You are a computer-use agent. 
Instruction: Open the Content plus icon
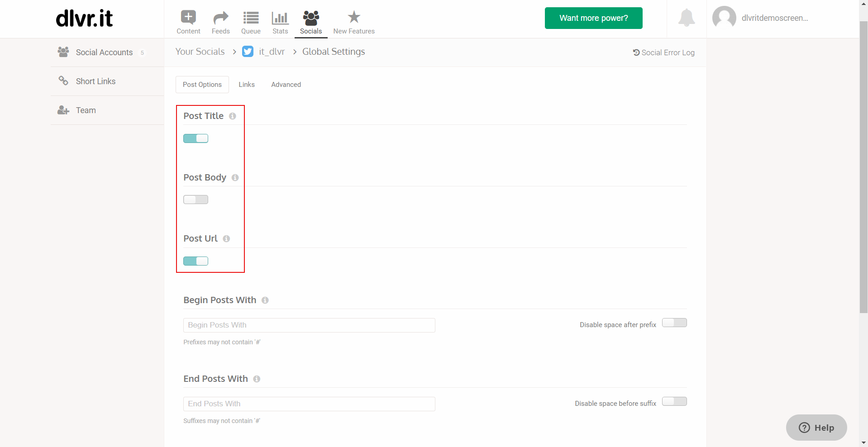(x=188, y=18)
